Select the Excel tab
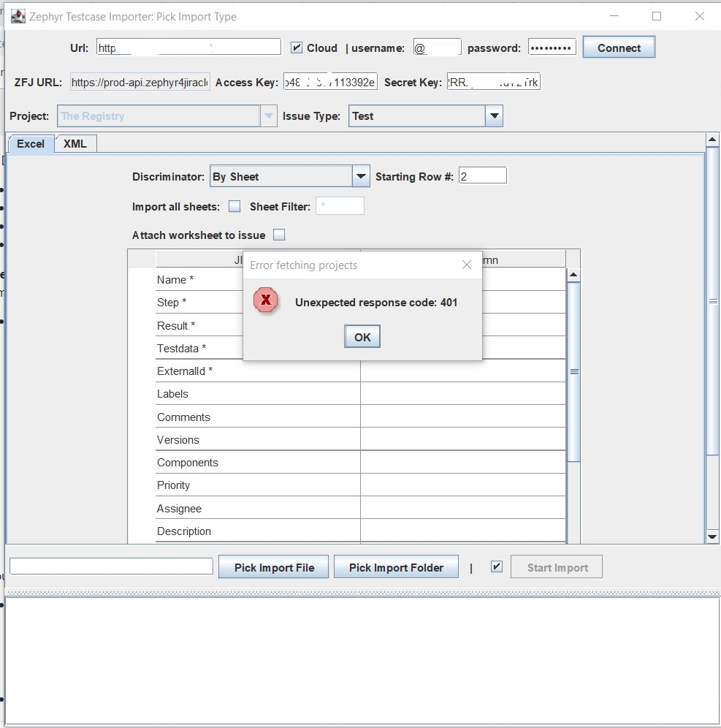Viewport: 721px width, 728px height. coord(31,144)
